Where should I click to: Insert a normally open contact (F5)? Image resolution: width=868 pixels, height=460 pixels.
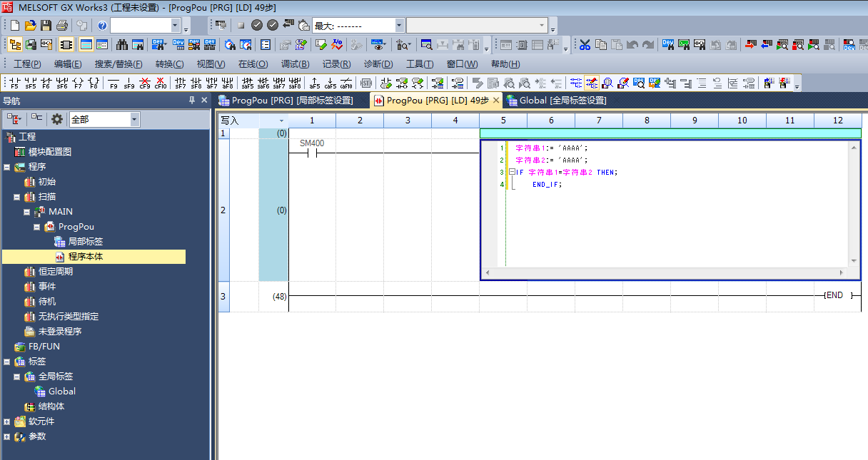pos(14,83)
